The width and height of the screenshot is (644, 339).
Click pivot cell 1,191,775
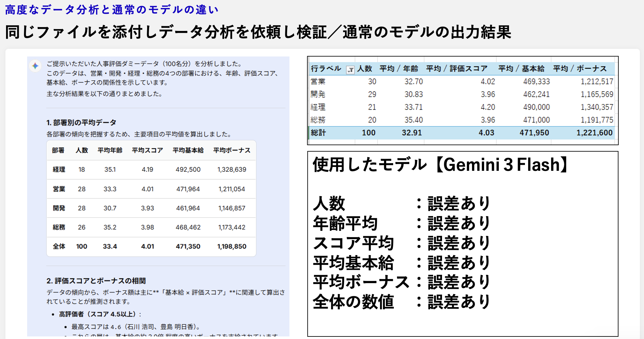pyautogui.click(x=597, y=120)
